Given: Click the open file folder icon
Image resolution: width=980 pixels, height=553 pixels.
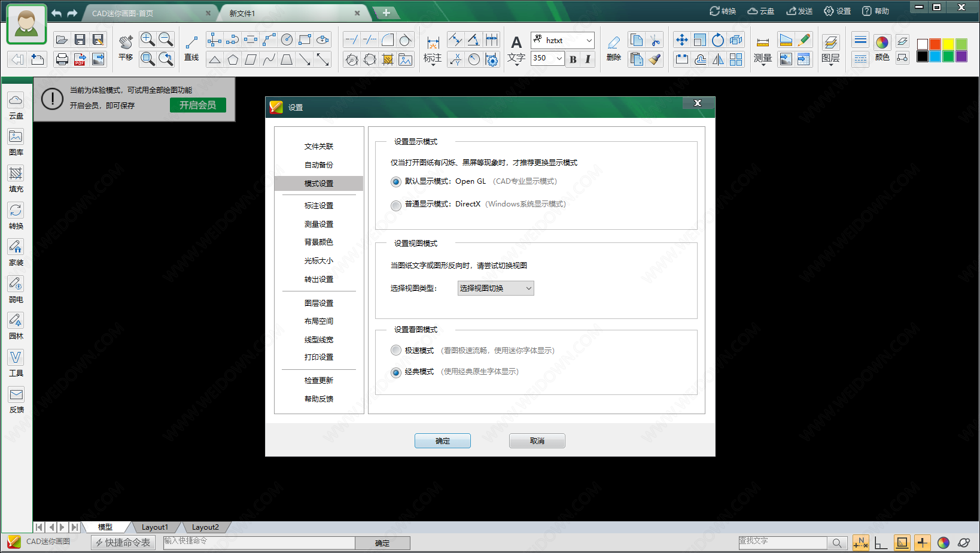Looking at the screenshot, I should [x=62, y=40].
